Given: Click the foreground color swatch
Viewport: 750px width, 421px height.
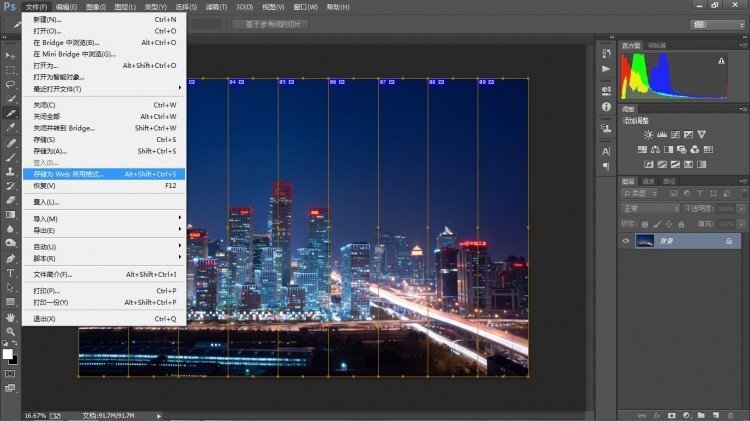Looking at the screenshot, I should pos(7,353).
